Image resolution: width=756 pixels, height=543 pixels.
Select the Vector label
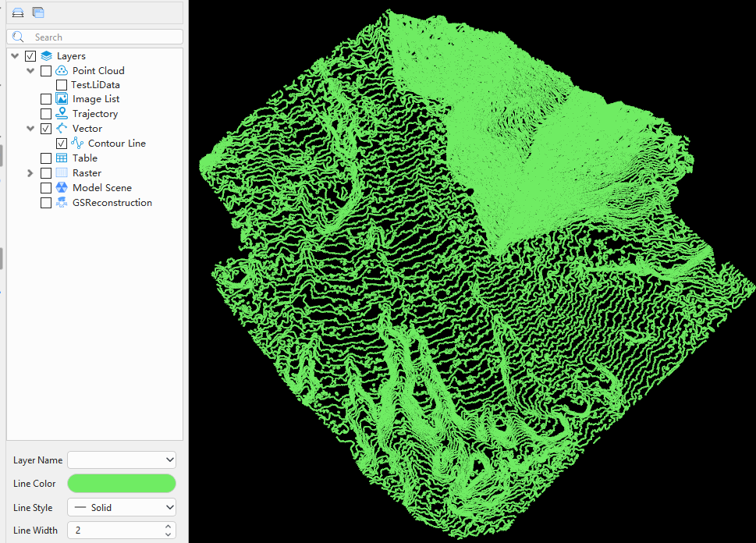(87, 128)
